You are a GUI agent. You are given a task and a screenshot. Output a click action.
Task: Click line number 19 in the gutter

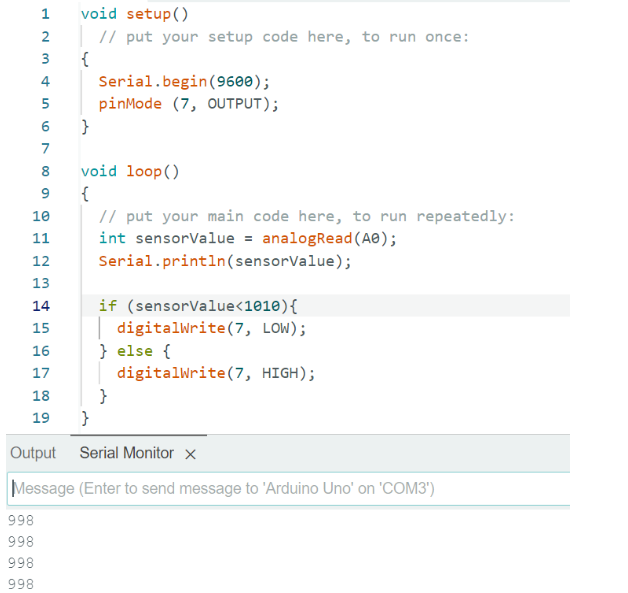41,418
